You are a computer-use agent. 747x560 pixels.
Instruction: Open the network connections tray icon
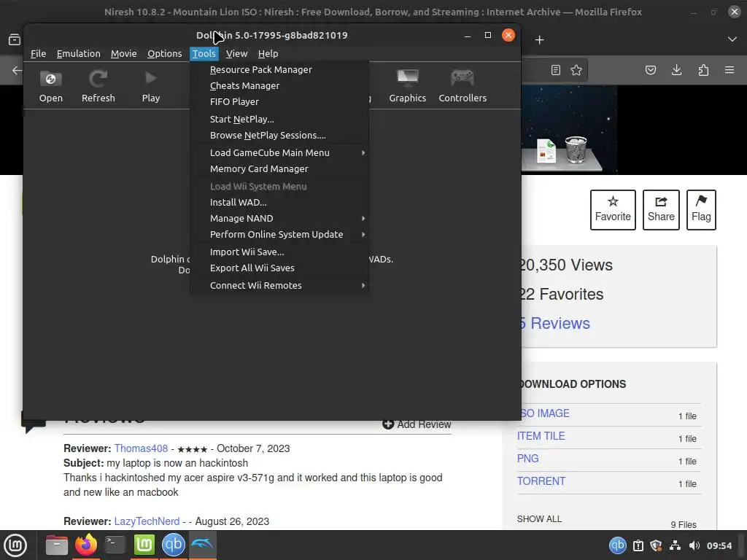675,545
